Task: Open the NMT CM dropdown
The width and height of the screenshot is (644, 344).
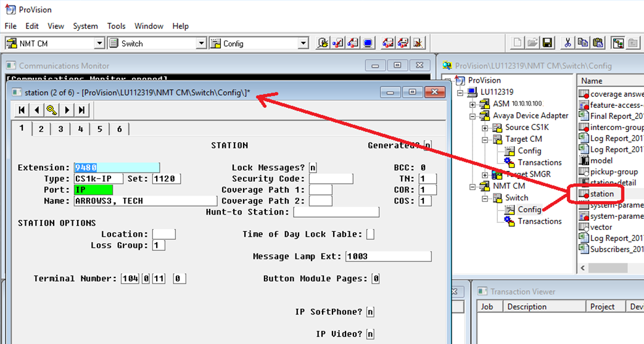Action: click(99, 43)
